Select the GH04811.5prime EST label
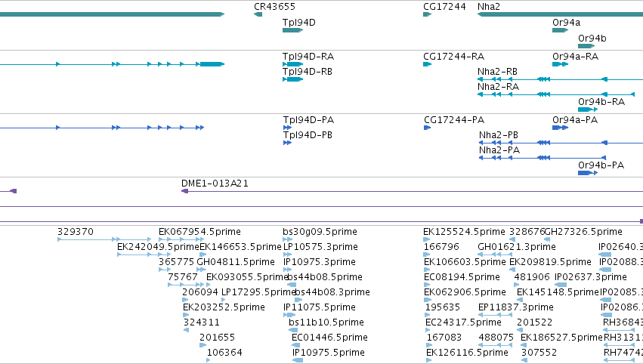Screen dimensions: 643x364 pyautogui.click(x=236, y=262)
